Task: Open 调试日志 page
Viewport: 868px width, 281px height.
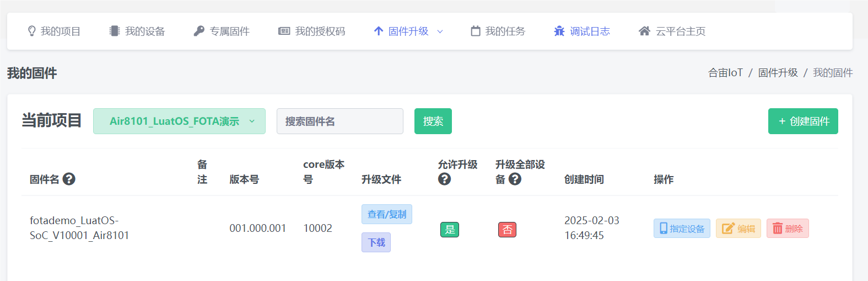Action: click(582, 31)
